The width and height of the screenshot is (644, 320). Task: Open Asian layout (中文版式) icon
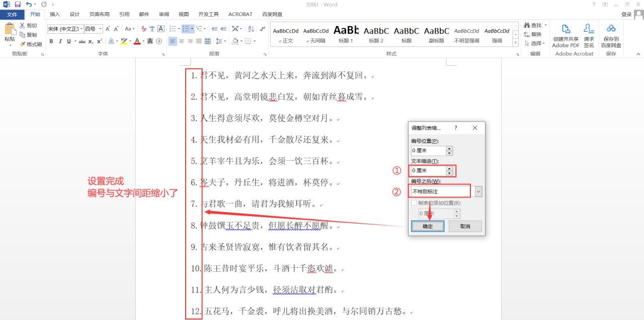(x=236, y=29)
